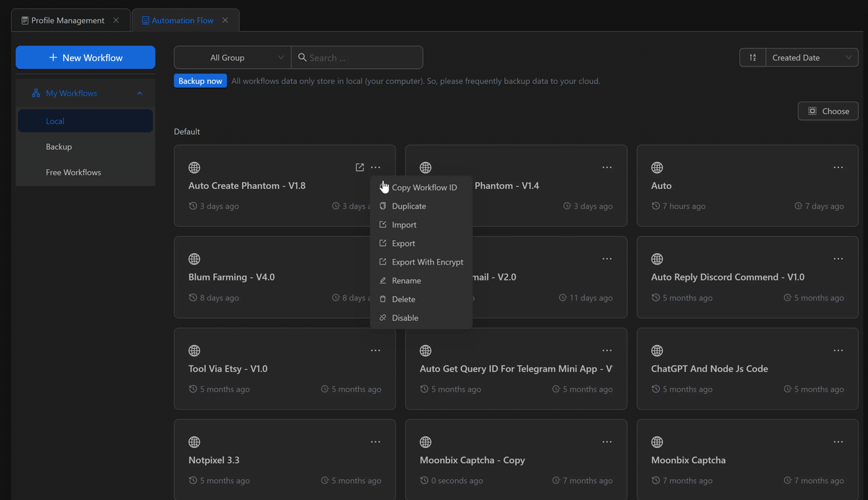Open three-dot menu on Tool Via Etsy card

(375, 351)
